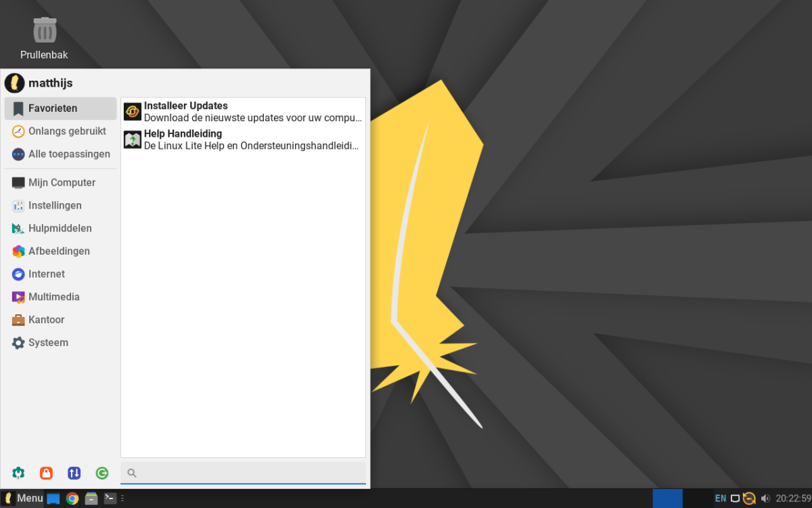812x508 pixels.
Task: Click the Menu button on taskbar
Action: coord(23,499)
